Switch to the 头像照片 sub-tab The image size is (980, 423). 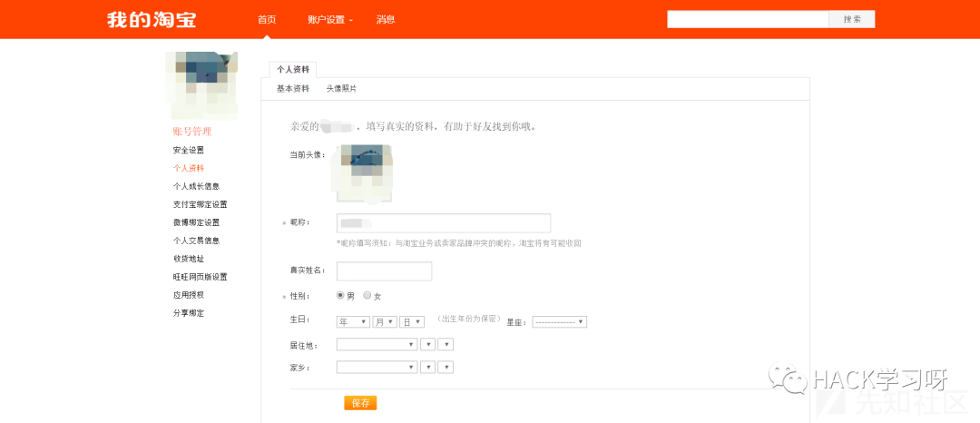[341, 89]
